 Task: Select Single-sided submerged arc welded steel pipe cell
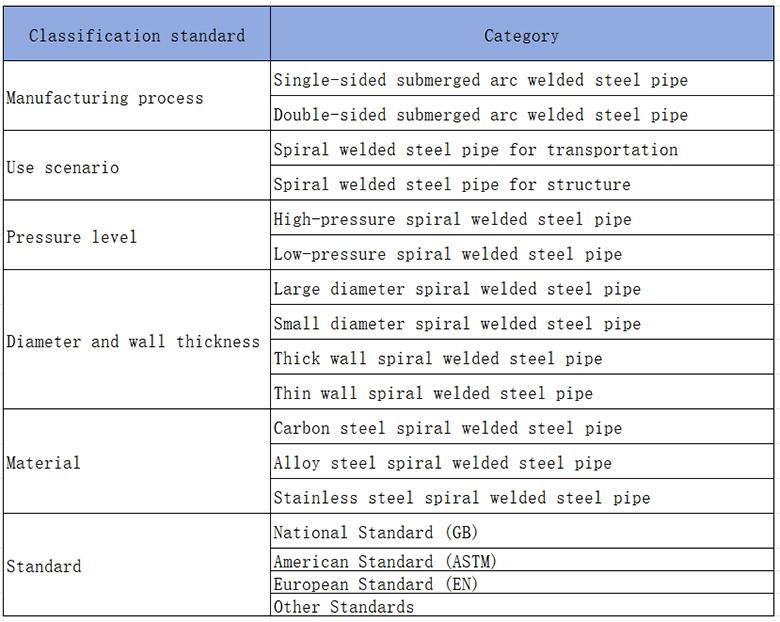(522, 79)
